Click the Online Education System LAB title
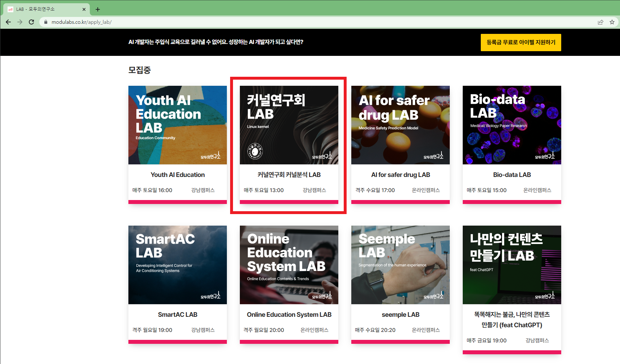The image size is (620, 364). [289, 315]
